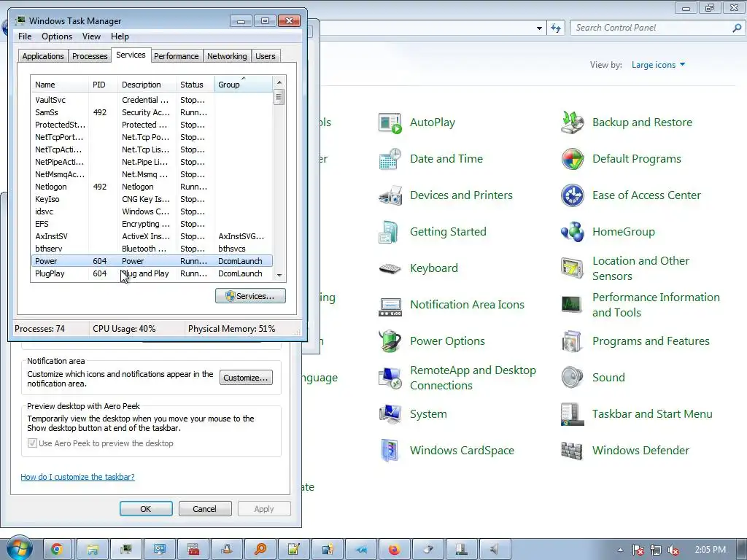Switch to Networking tab
Image resolution: width=747 pixels, height=560 pixels.
(x=227, y=56)
